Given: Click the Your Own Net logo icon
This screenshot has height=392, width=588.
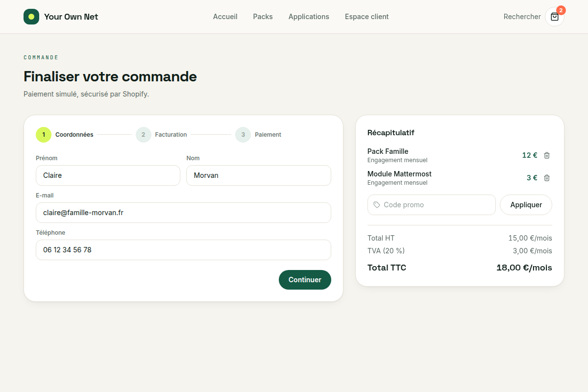Looking at the screenshot, I should [31, 17].
